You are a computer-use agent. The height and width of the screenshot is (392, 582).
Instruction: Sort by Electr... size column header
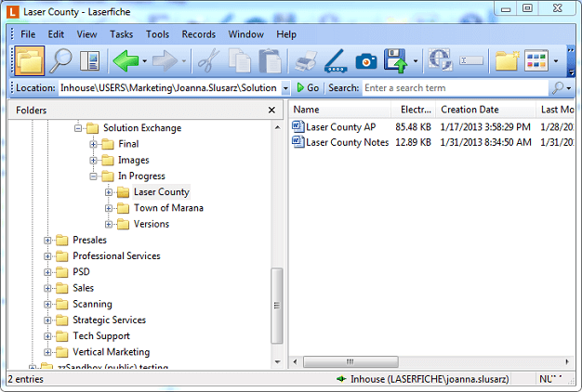click(x=413, y=110)
